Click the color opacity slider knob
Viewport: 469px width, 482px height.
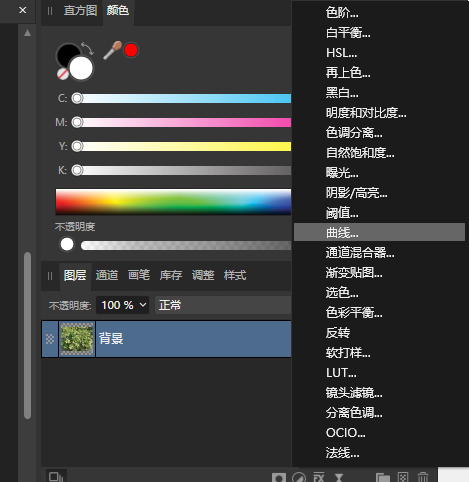tap(67, 244)
